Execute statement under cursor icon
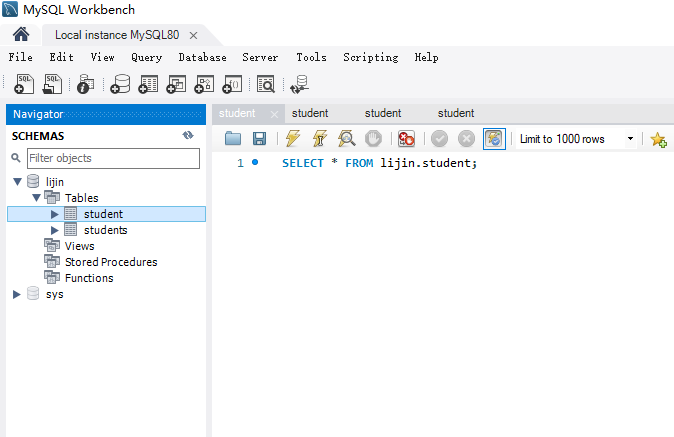This screenshot has width=674, height=437. 319,138
